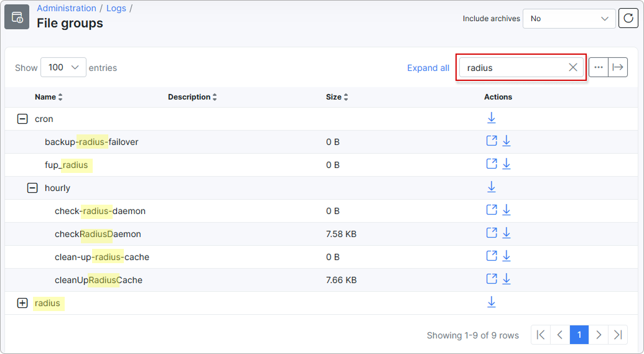Download the cleanUpRadiusCache log
Image resolution: width=644 pixels, height=354 pixels.
point(506,279)
